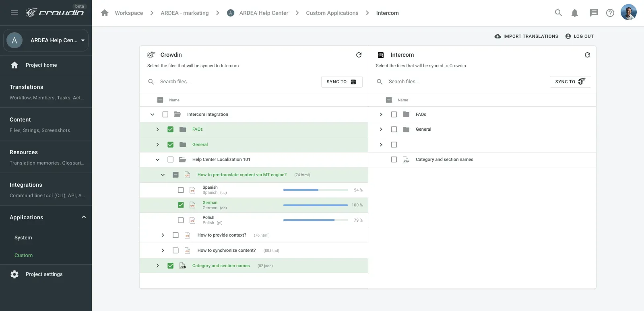
Task: Open the messages chat icon
Action: (594, 13)
